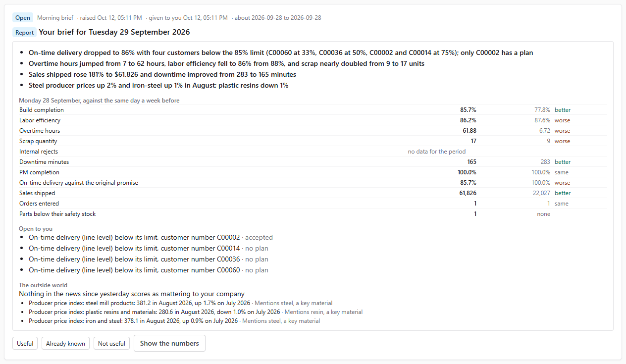Image resolution: width=626 pixels, height=364 pixels.
Task: Click the Scrap quantity row
Action: tap(313, 141)
